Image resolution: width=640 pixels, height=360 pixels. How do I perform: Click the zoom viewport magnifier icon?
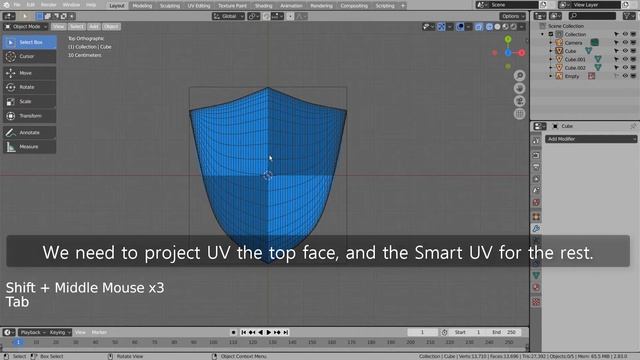tap(519, 76)
